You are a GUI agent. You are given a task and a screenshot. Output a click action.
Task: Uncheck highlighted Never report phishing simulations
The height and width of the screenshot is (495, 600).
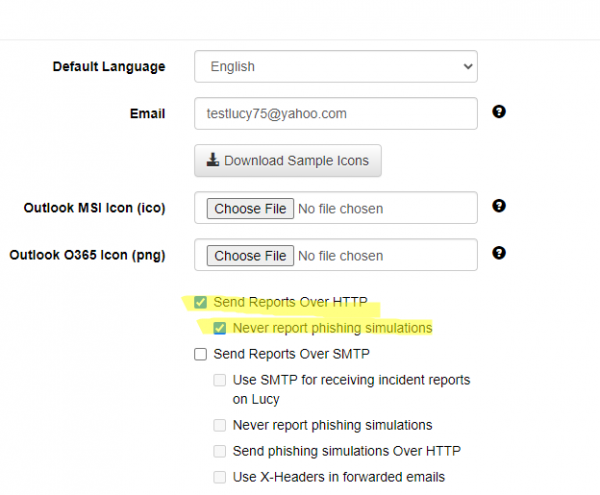[220, 328]
